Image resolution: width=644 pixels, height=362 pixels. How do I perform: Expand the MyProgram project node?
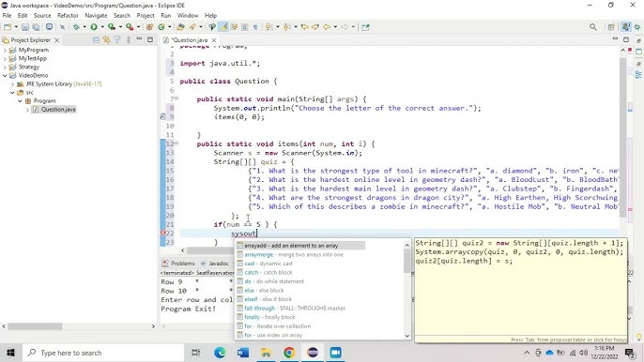[x=5, y=50]
